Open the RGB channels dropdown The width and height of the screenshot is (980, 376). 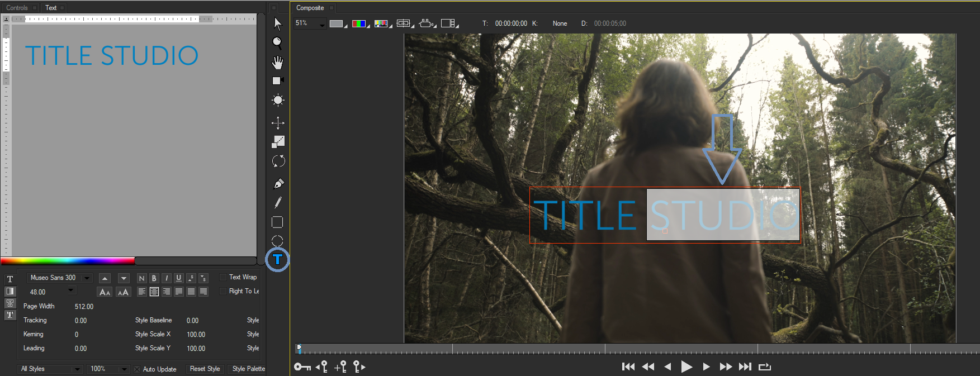(361, 23)
